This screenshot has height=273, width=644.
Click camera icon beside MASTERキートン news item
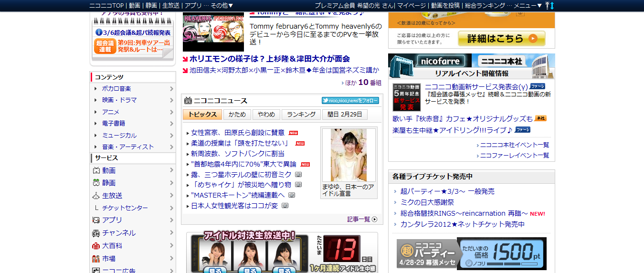[x=292, y=195]
